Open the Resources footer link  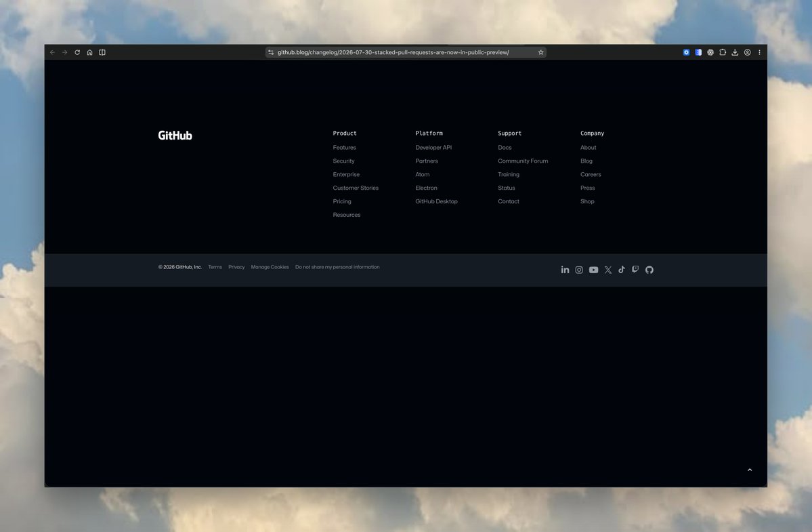[x=347, y=215]
